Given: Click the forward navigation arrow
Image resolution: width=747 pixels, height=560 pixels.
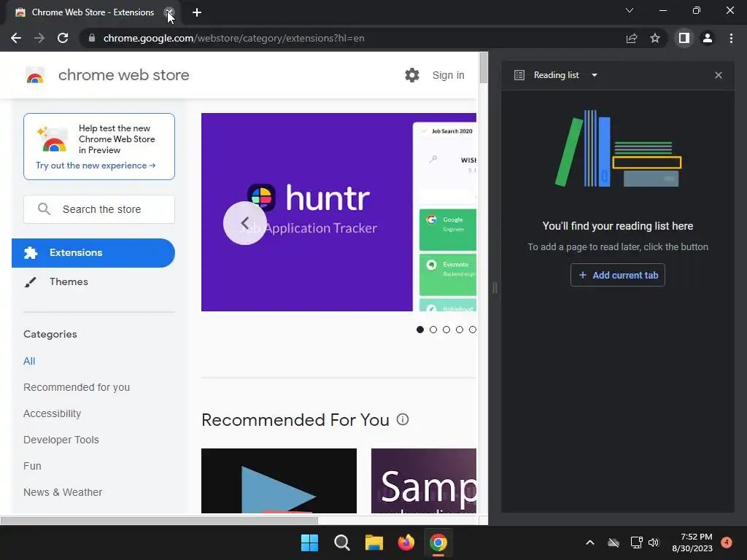Looking at the screenshot, I should [x=39, y=38].
